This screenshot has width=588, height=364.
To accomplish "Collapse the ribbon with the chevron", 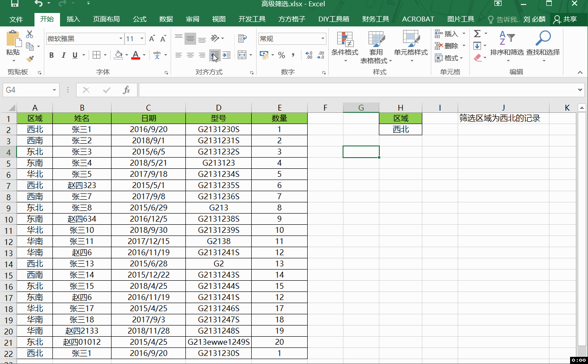I will point(580,72).
